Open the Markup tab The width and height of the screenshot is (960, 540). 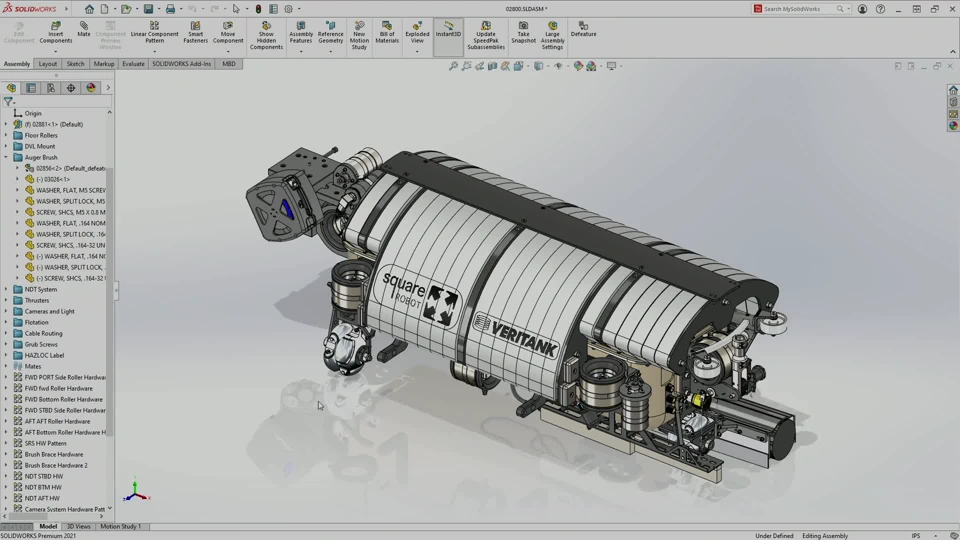click(103, 64)
